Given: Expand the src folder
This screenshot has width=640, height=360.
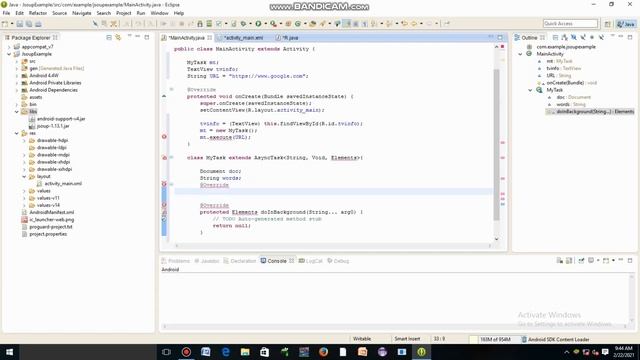Looking at the screenshot, I should [x=17, y=61].
